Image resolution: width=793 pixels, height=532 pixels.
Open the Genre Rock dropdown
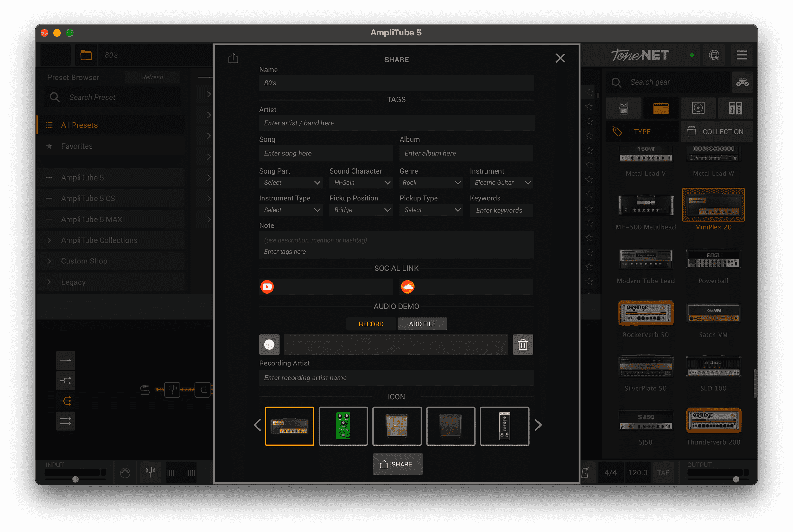tap(431, 182)
